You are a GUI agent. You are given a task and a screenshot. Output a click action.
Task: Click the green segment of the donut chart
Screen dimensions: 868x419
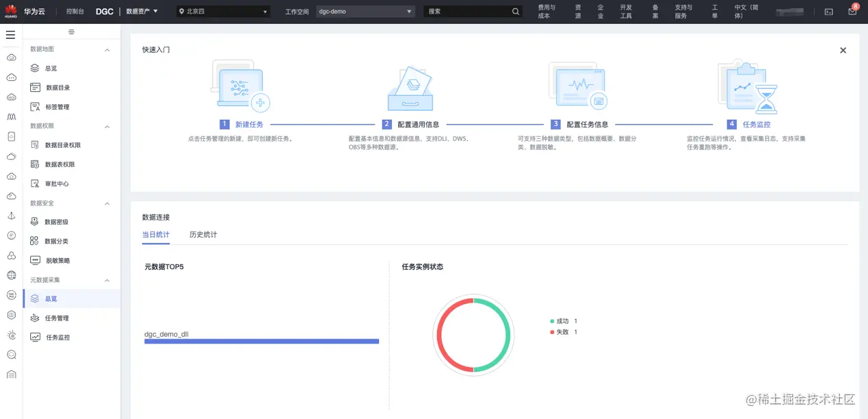click(508, 335)
